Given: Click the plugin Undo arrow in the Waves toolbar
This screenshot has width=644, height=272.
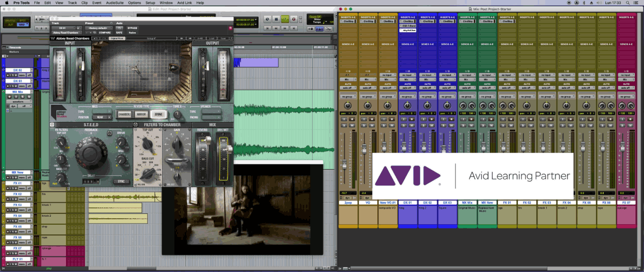Looking at the screenshot, I should [96, 39].
